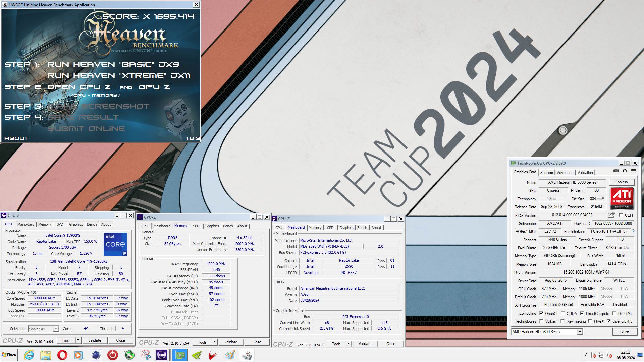This screenshot has height=362, width=644.
Task: Open Windows Media Player taskbar icon
Action: coord(79,355)
